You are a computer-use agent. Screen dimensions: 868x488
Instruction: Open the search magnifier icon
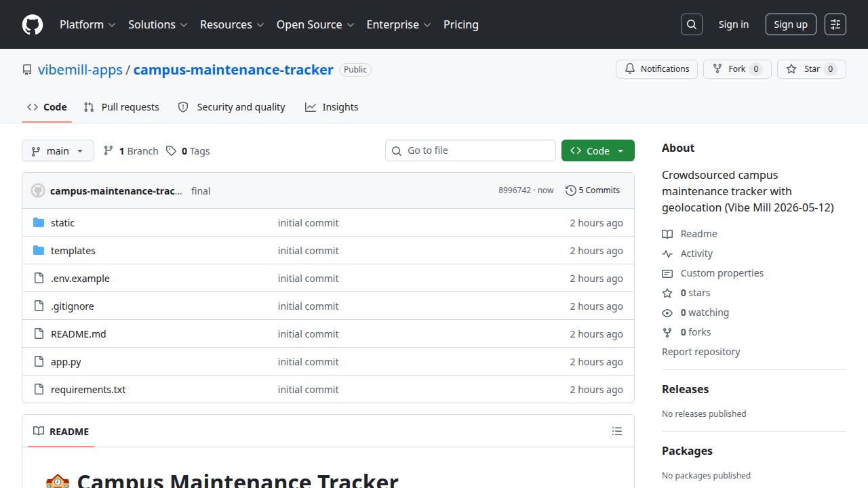click(691, 24)
